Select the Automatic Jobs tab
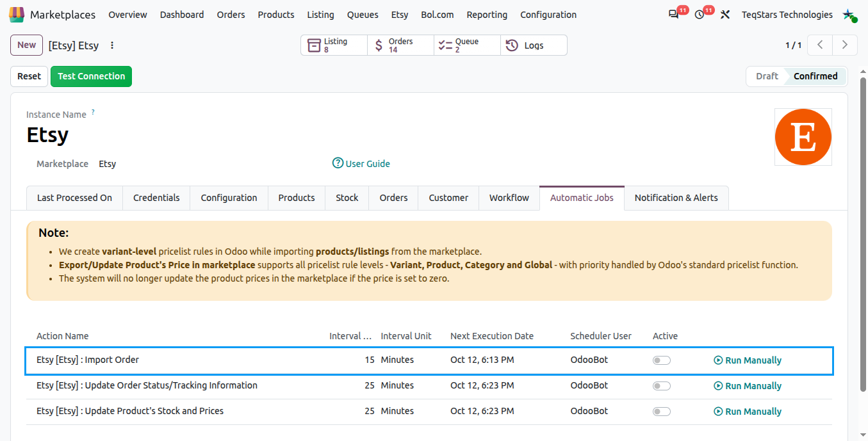 point(582,198)
